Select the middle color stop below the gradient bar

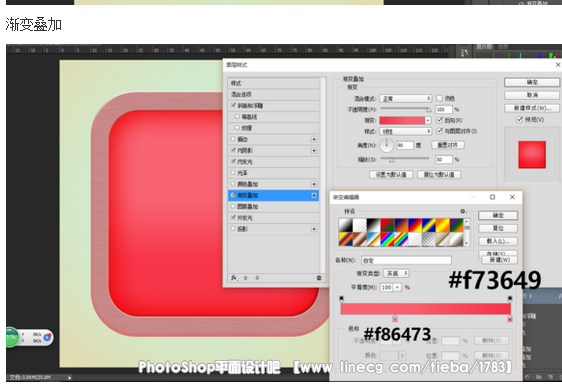[x=395, y=318]
